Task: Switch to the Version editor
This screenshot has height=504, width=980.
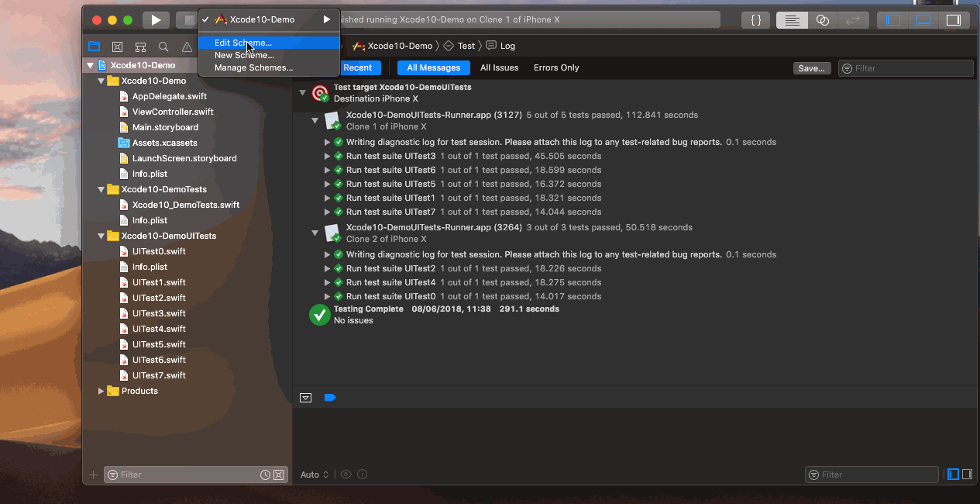Action: (x=853, y=20)
